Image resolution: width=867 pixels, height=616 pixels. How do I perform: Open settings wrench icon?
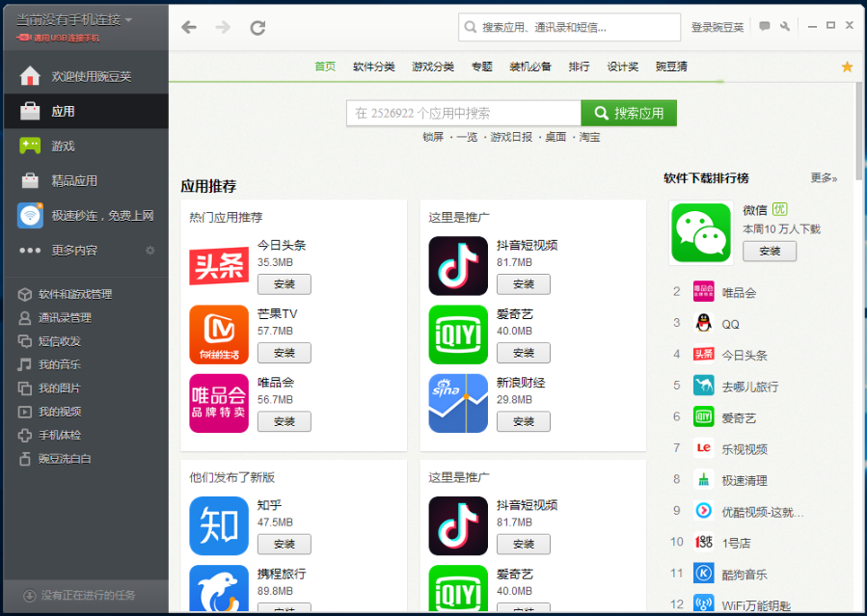785,26
